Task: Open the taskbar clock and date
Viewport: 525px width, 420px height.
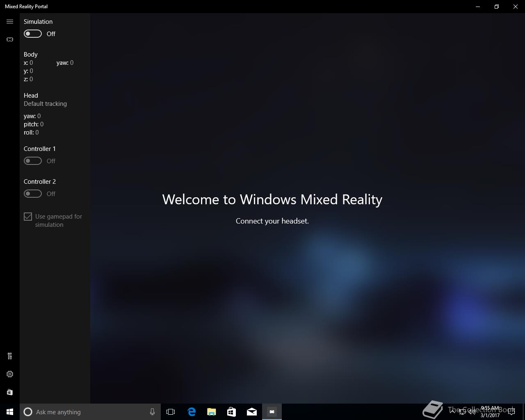Action: [x=490, y=412]
